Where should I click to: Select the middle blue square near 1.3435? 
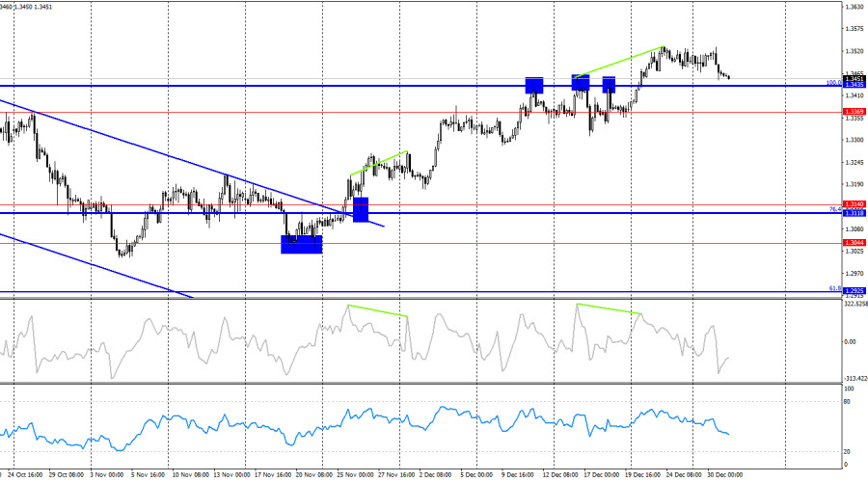tap(581, 83)
